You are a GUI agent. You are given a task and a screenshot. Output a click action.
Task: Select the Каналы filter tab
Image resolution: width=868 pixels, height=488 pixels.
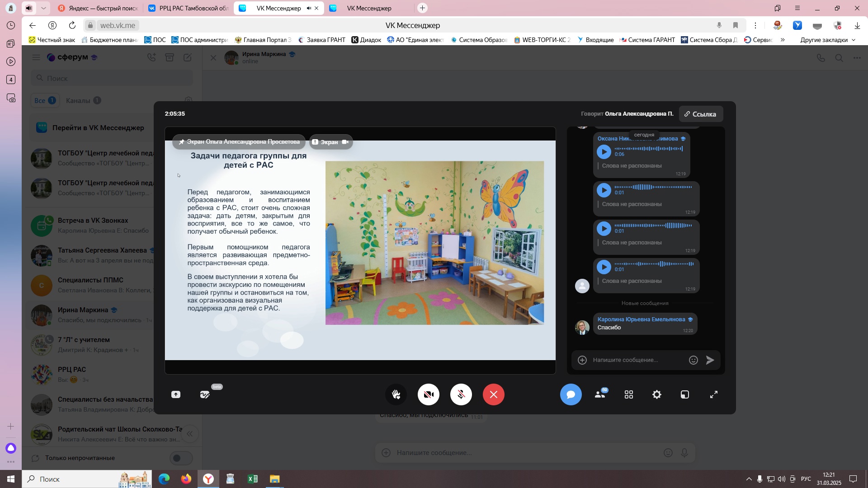click(83, 100)
